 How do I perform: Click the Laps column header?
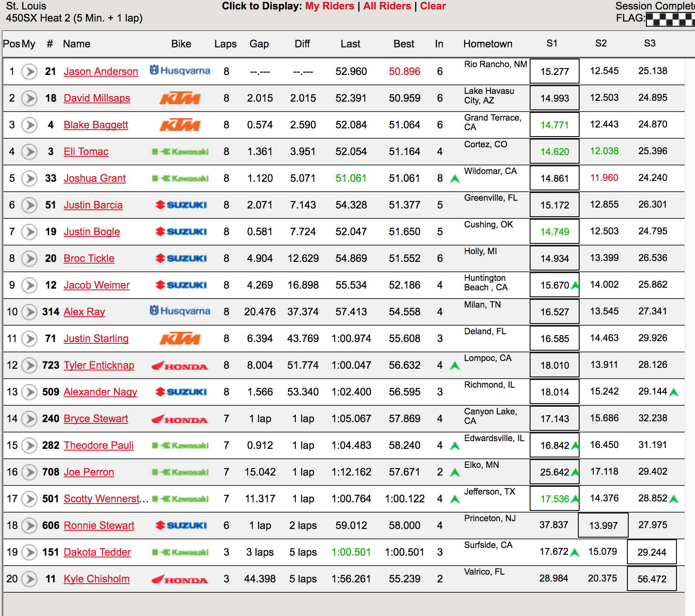pos(226,44)
